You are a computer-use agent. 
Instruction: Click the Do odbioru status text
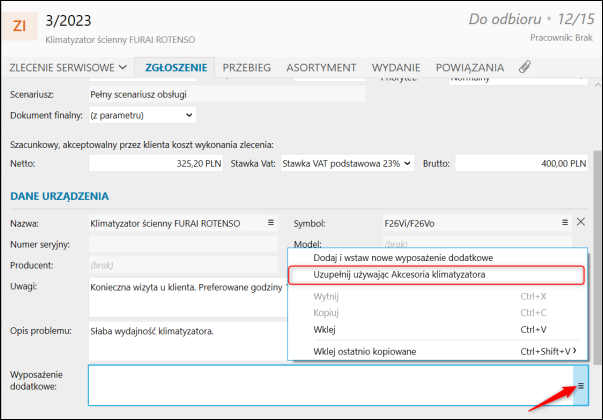point(505,19)
